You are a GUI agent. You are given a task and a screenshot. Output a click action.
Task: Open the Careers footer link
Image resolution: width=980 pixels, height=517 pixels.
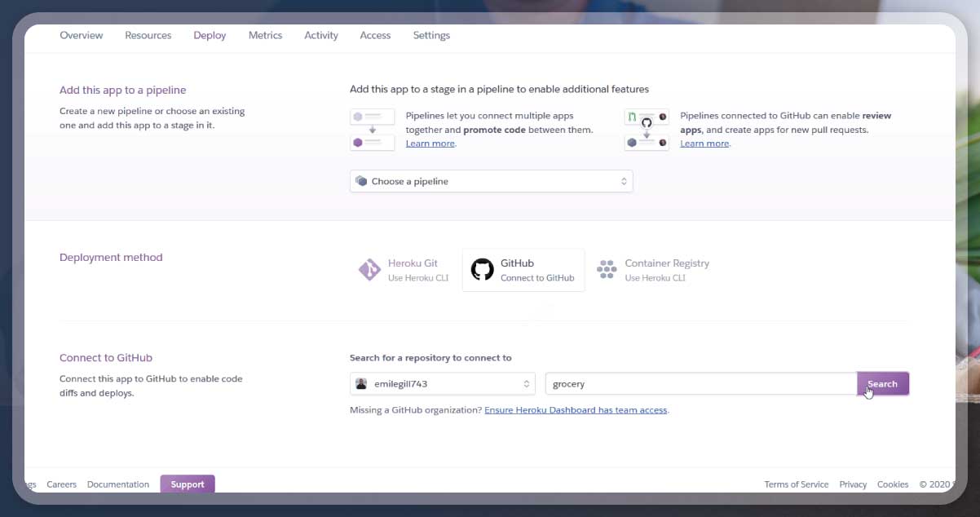(x=61, y=484)
